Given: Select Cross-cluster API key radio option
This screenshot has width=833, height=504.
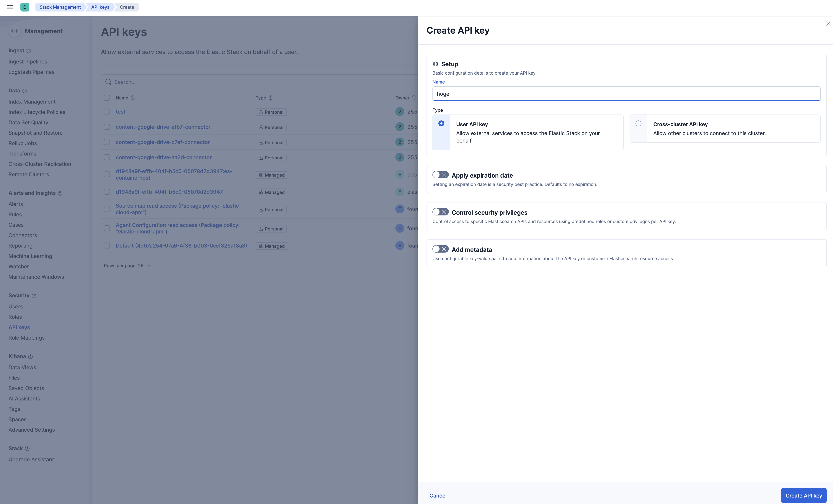Looking at the screenshot, I should pos(638,124).
